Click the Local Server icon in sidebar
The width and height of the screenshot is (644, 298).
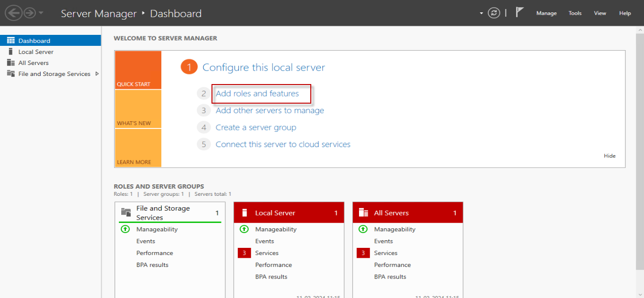point(11,52)
